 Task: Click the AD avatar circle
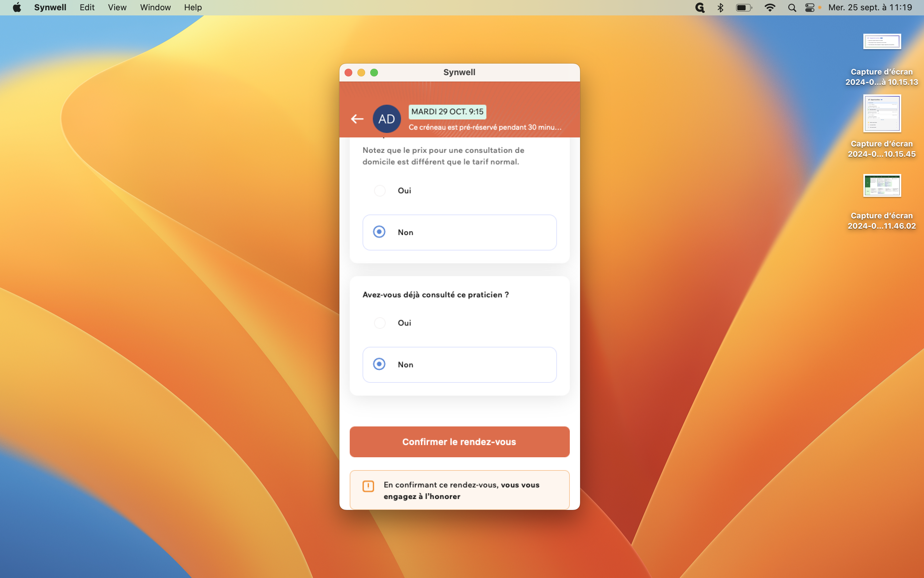[x=386, y=119]
